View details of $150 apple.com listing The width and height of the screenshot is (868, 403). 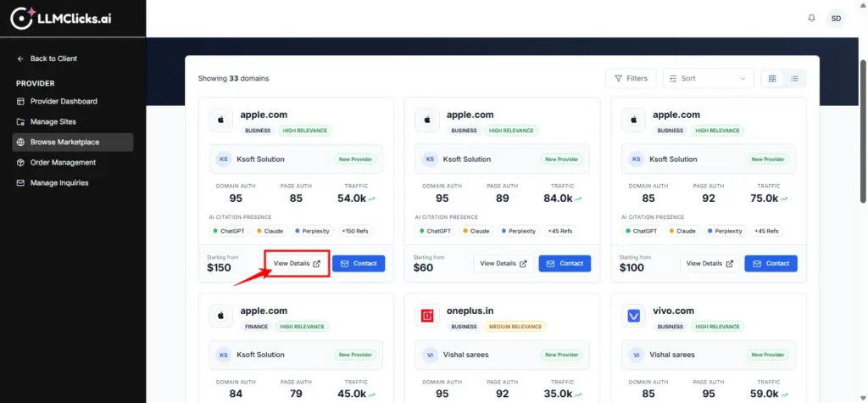(297, 264)
